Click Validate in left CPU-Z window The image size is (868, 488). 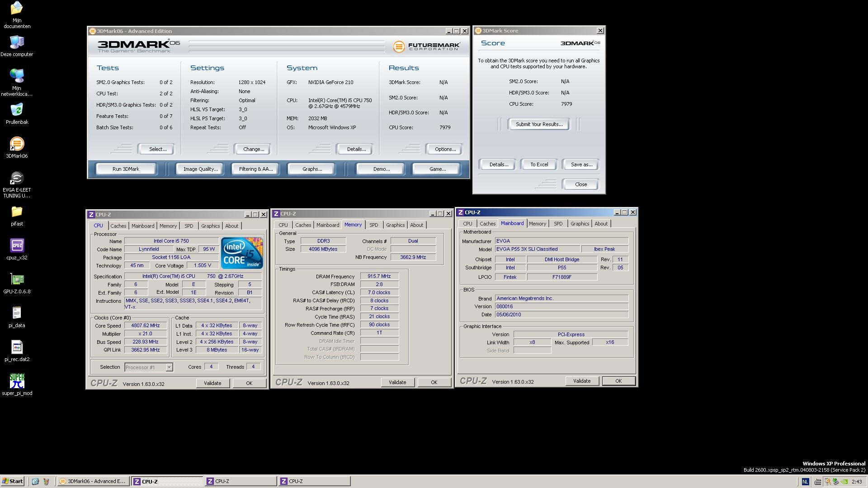(x=212, y=383)
